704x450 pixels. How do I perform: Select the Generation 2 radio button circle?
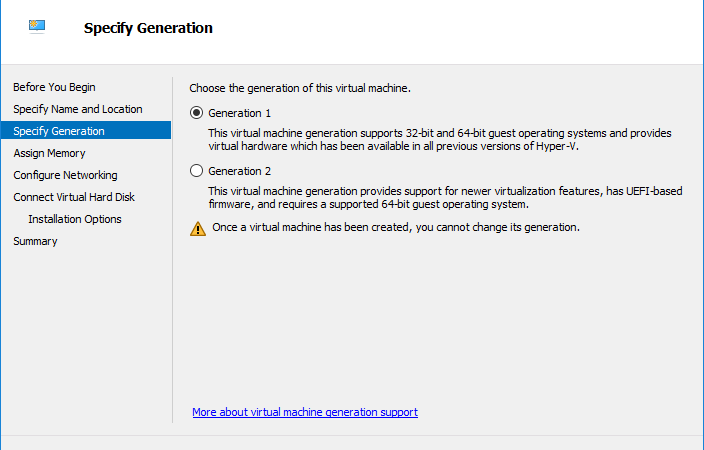[x=196, y=171]
